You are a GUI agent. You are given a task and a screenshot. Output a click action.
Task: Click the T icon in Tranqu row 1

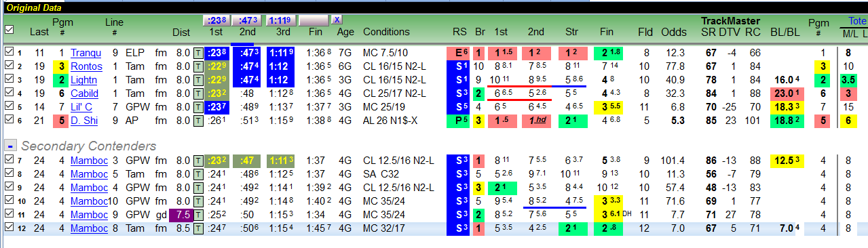click(198, 52)
